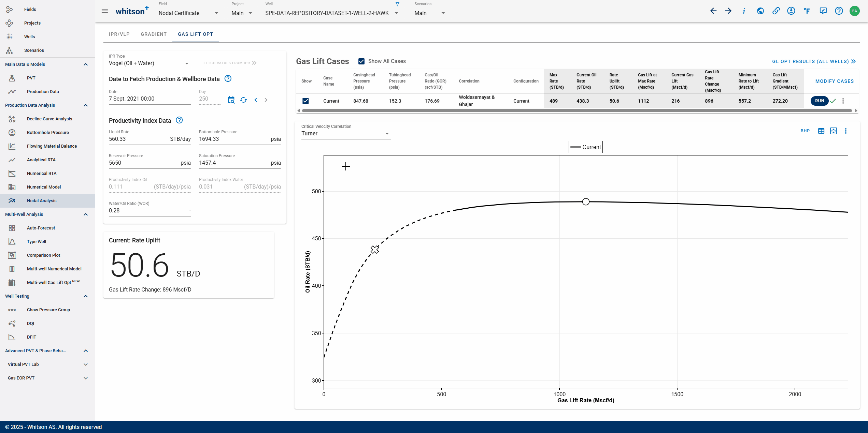868x433 pixels.
Task: Click the Current legend entry in chart
Action: [586, 147]
